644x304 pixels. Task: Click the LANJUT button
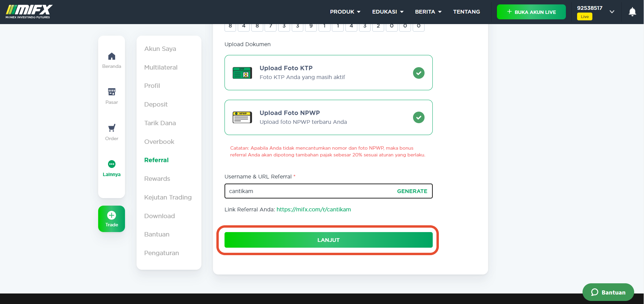click(x=328, y=240)
